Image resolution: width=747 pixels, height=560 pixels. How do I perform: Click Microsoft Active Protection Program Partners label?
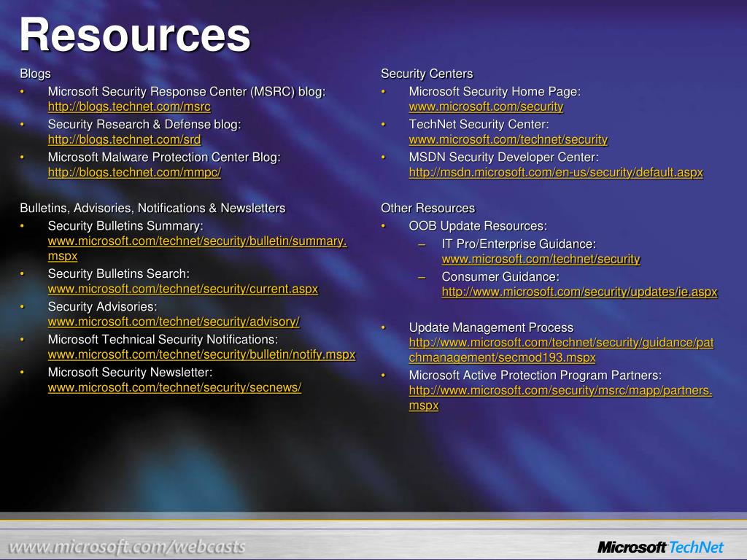535,376
